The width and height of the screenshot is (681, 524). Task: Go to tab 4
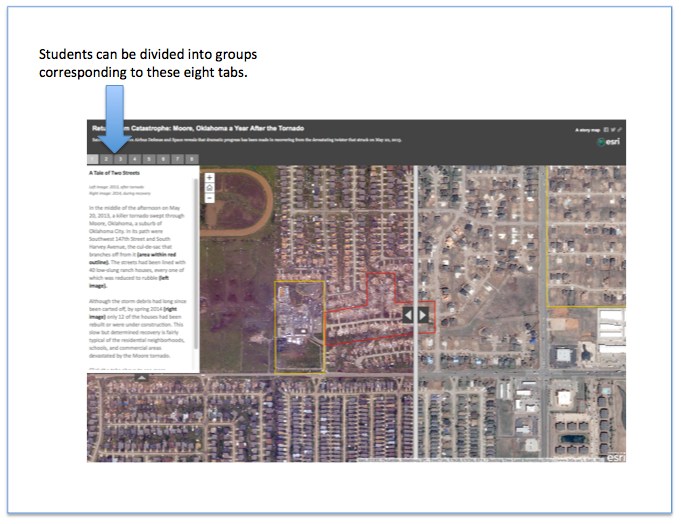(135, 158)
